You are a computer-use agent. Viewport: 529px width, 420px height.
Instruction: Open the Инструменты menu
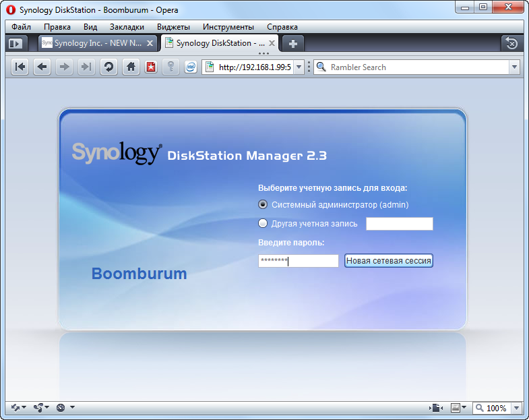pos(228,27)
